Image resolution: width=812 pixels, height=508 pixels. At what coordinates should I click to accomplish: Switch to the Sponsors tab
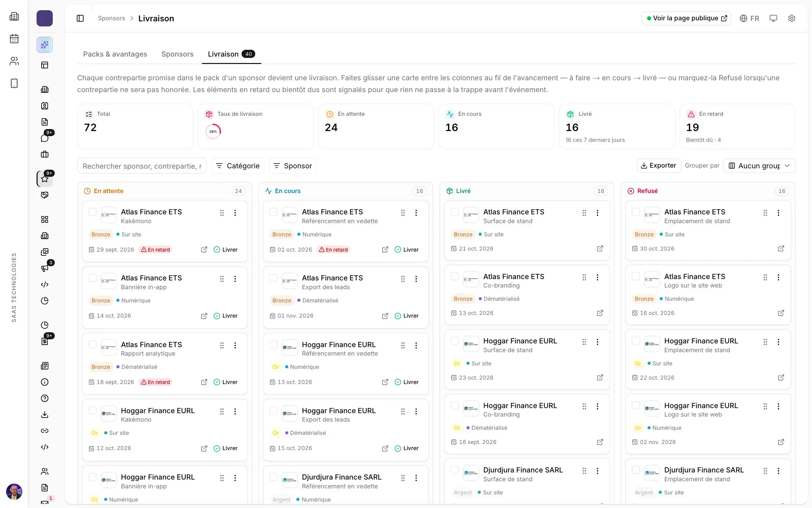pyautogui.click(x=177, y=54)
